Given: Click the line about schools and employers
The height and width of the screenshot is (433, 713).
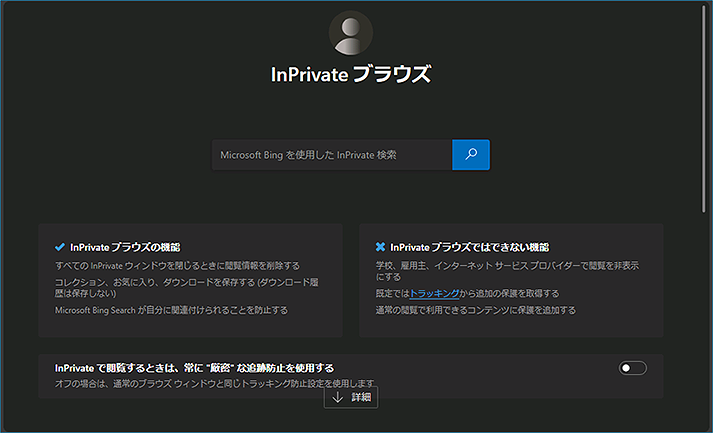Looking at the screenshot, I should [x=507, y=271].
